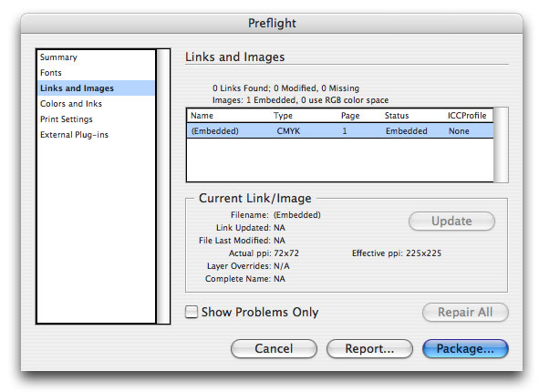Click the Package... button

(x=465, y=348)
